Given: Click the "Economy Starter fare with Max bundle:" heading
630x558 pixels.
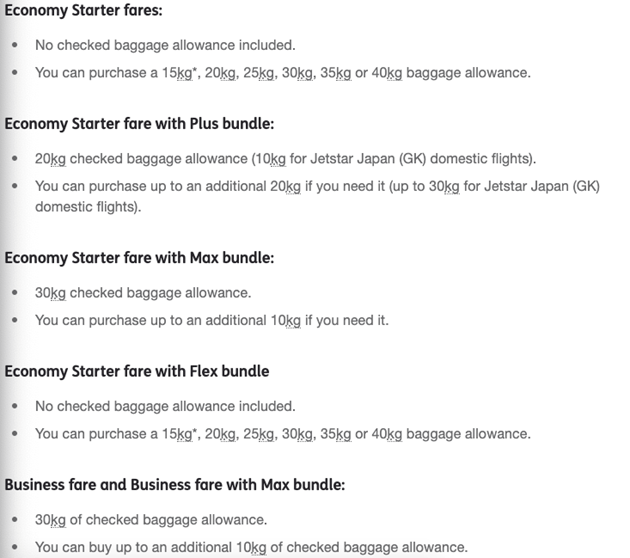Looking at the screenshot, I should coord(139,258).
